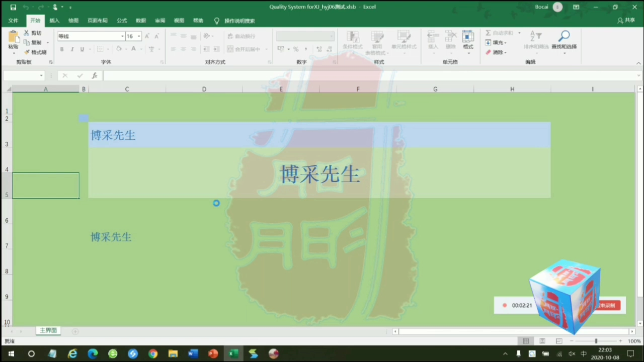
Task: Apply Percent Style in the Number group
Action: (x=295, y=49)
